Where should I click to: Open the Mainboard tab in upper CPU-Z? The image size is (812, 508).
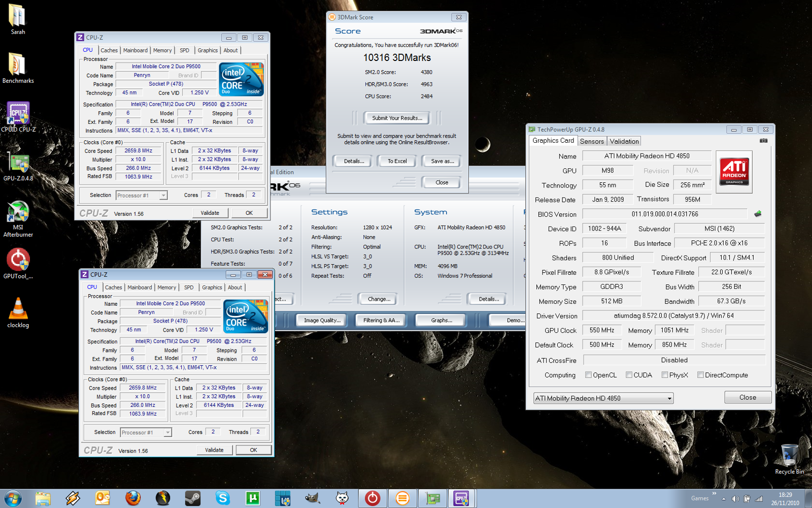tap(136, 50)
